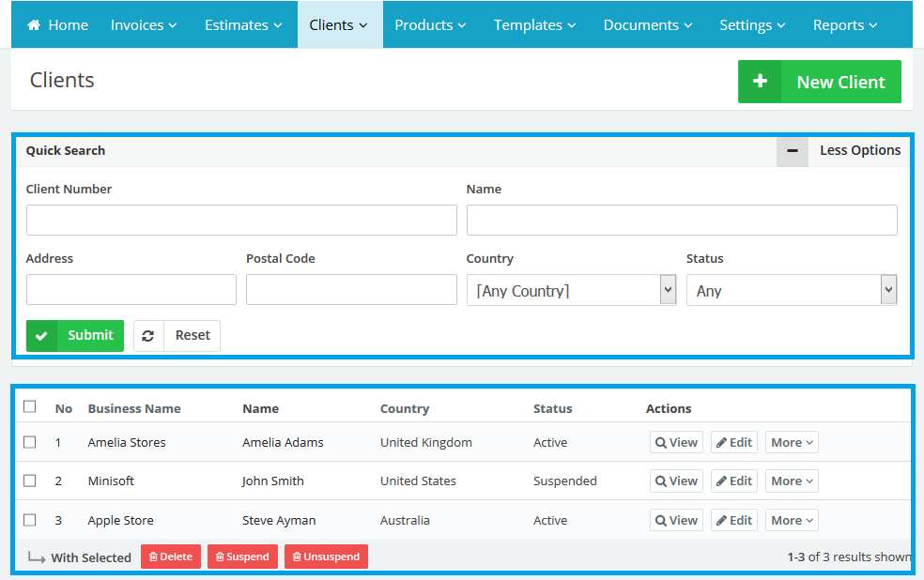Click the plus icon on New Client
Viewport: 924px width, 580px height.
[x=760, y=82]
